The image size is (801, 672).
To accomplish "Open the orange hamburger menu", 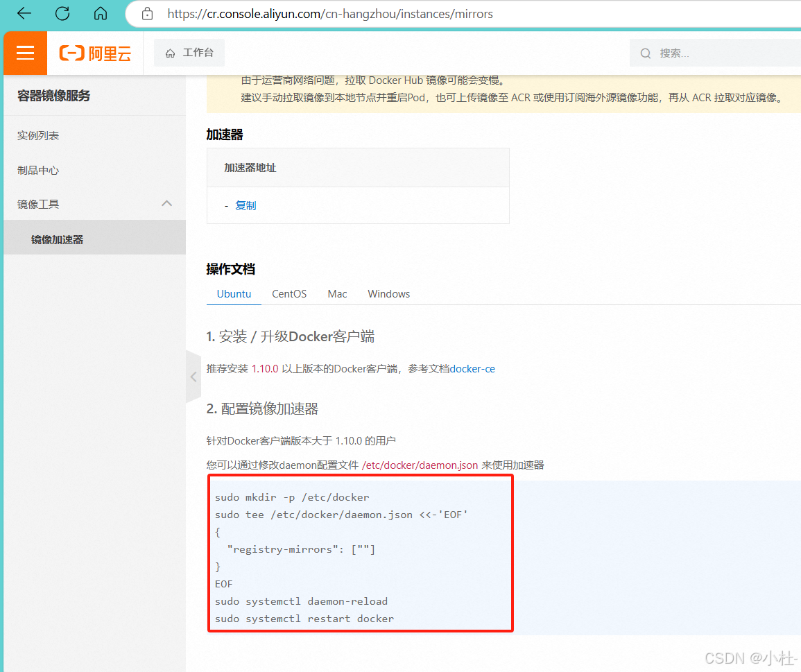I will 25,53.
